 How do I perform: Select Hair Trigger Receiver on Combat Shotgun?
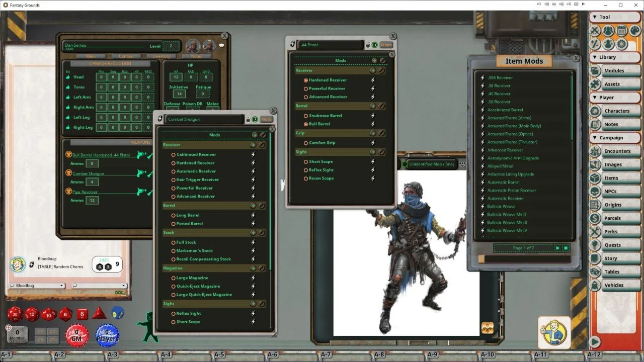174,180
